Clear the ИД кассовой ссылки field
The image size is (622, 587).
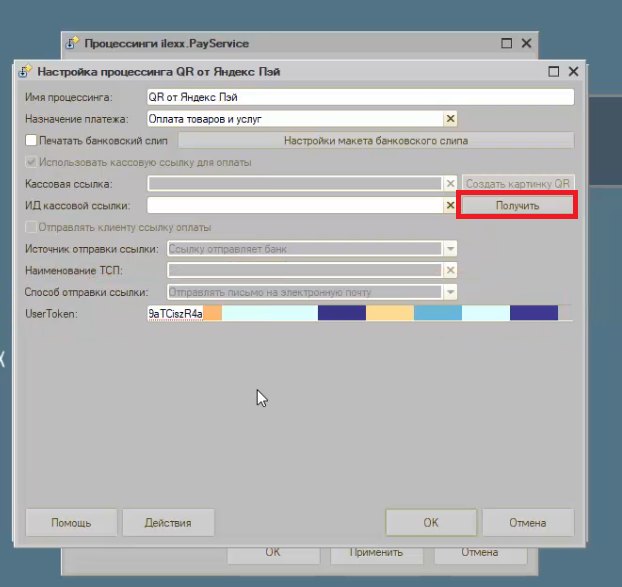[450, 205]
